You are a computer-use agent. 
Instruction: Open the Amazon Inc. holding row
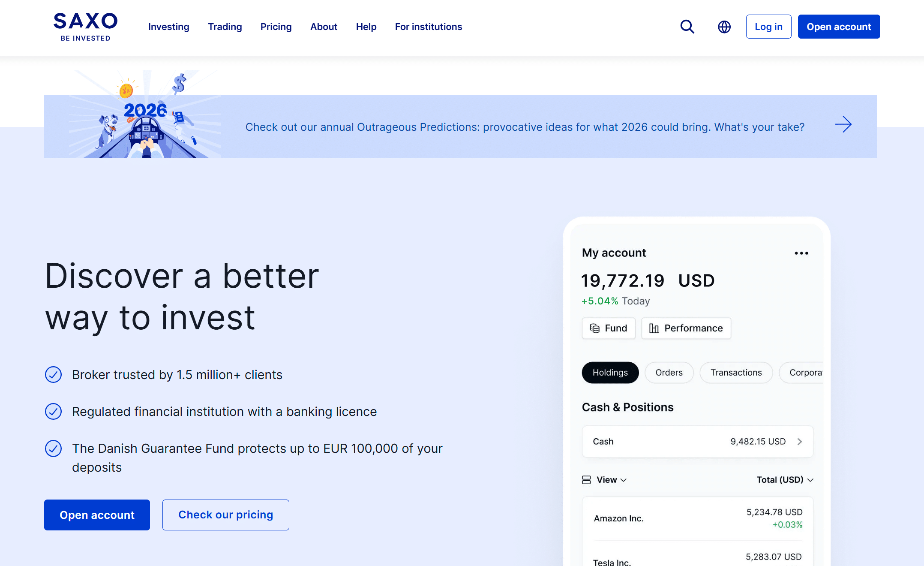pos(697,518)
